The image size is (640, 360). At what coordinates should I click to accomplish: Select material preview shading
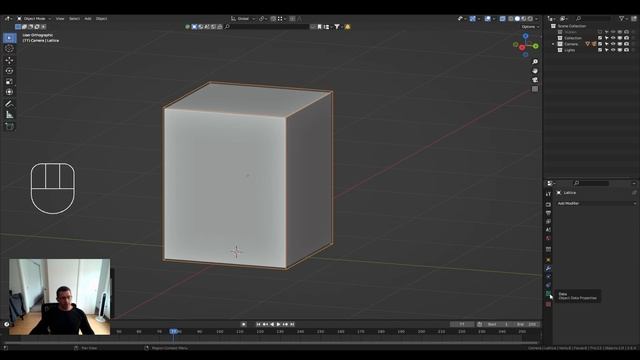tap(524, 18)
